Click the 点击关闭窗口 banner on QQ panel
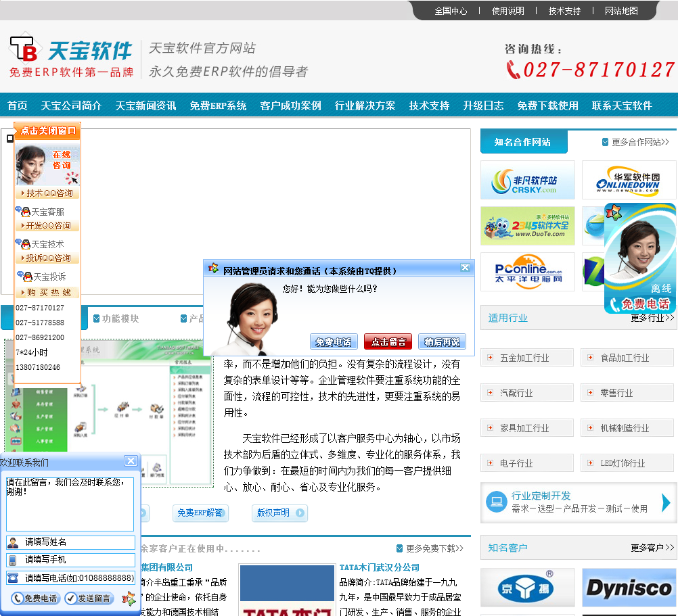This screenshot has width=678, height=616. click(47, 131)
